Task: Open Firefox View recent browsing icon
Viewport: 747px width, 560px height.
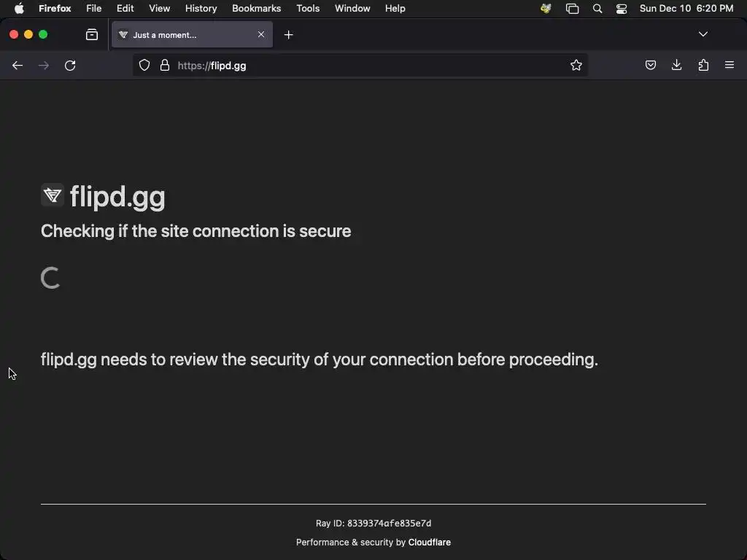Action: coord(92,34)
